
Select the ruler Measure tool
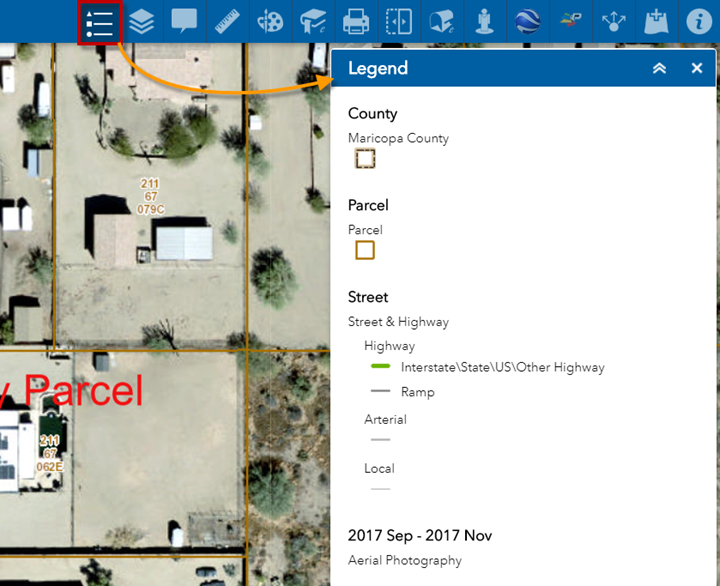tap(227, 22)
